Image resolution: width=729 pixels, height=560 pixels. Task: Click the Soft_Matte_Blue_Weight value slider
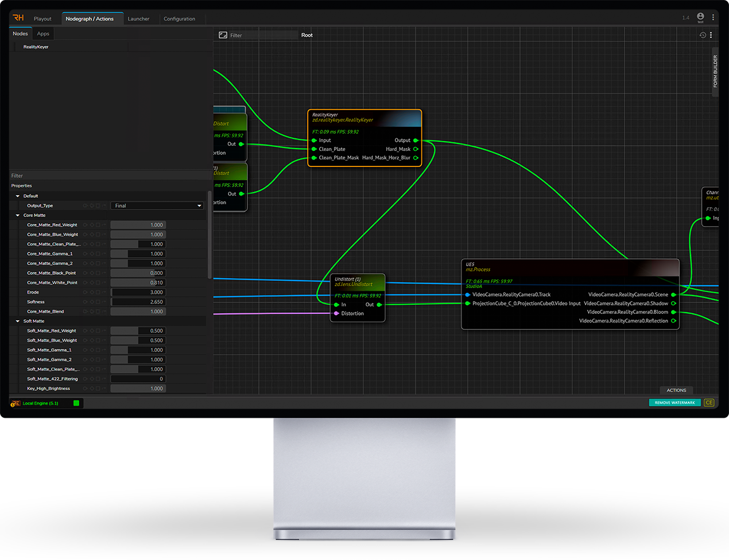coord(138,340)
